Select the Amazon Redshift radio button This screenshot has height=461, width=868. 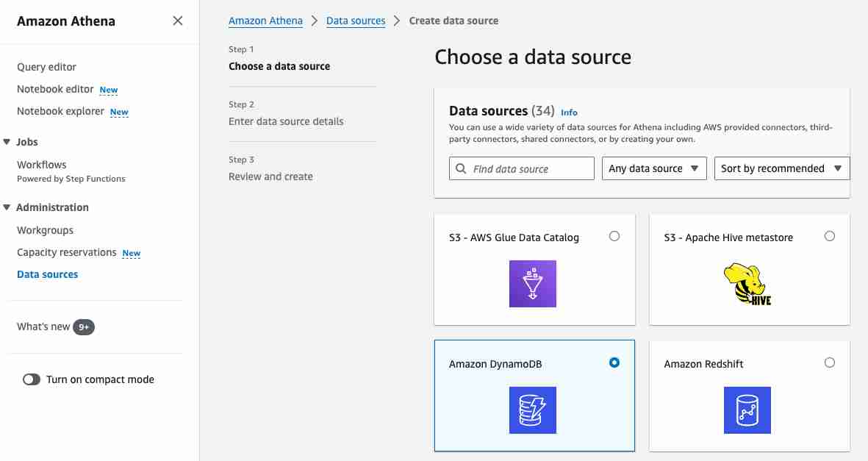click(x=829, y=362)
